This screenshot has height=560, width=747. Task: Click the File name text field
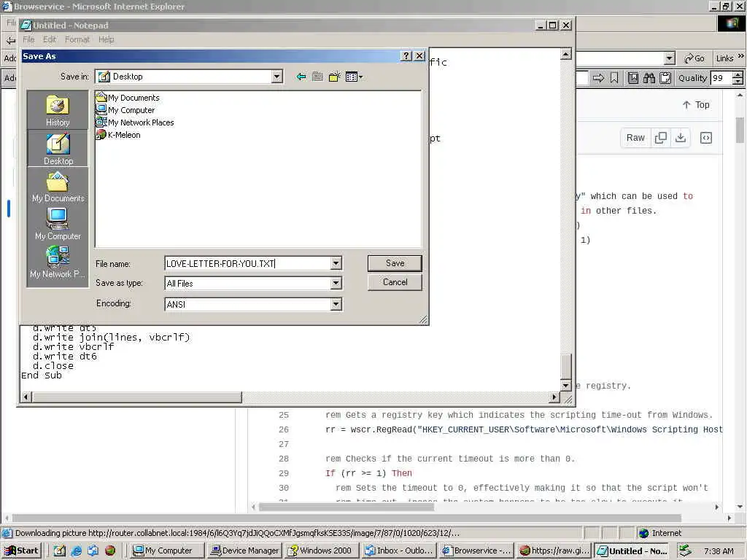tap(248, 263)
